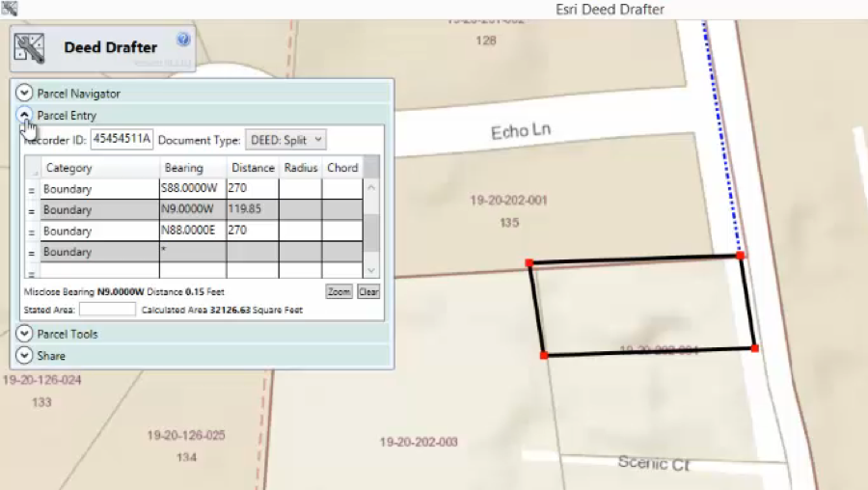The height and width of the screenshot is (490, 868).
Task: Click the table scrollbar up arrow
Action: click(x=371, y=188)
